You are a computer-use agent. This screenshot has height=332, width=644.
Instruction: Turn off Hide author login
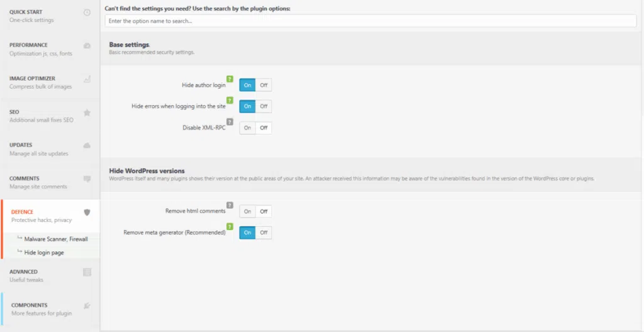click(264, 86)
